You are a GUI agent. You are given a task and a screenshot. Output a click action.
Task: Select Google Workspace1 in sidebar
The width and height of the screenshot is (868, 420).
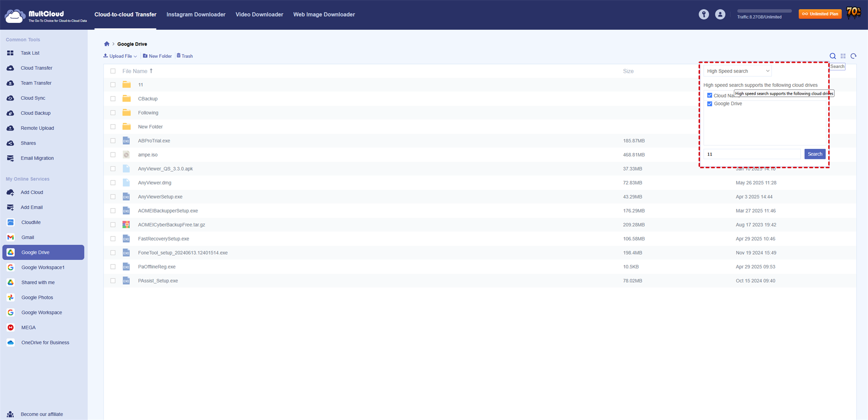(43, 268)
